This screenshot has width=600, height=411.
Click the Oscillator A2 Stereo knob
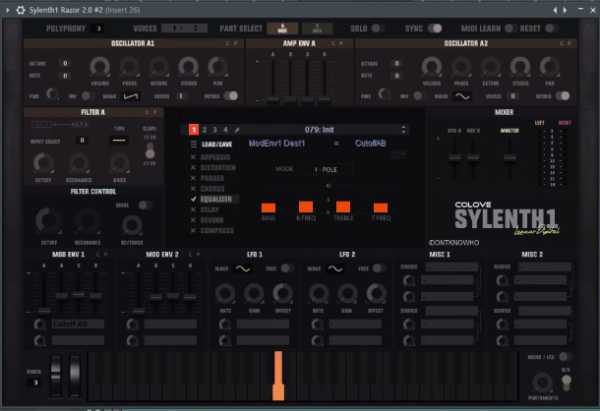pyautogui.click(x=520, y=67)
